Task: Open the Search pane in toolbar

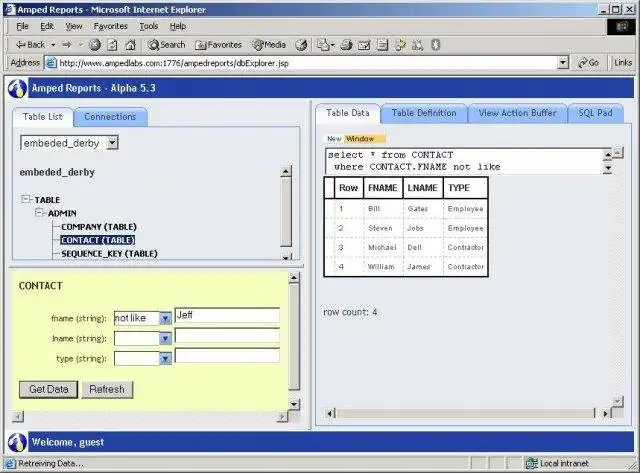Action: pyautogui.click(x=167, y=45)
